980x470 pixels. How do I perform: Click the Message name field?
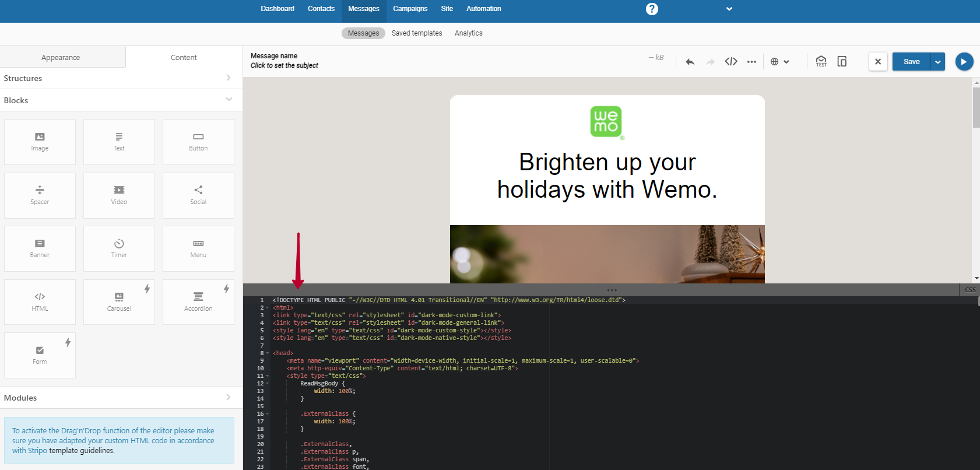tap(274, 56)
